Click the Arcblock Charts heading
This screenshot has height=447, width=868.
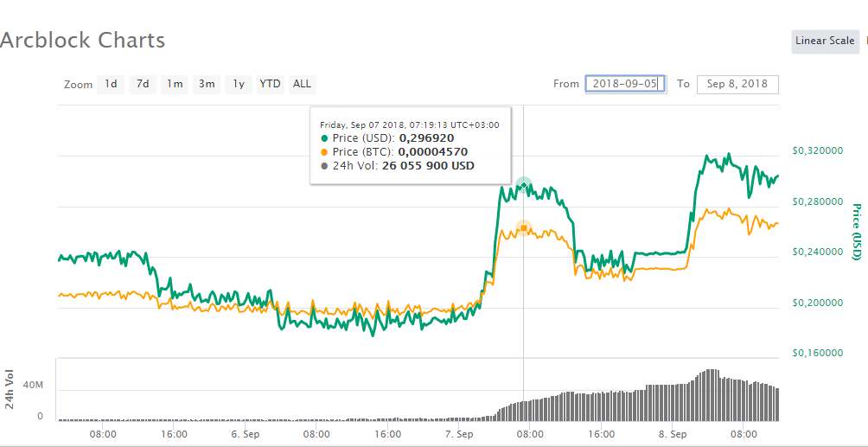point(82,41)
